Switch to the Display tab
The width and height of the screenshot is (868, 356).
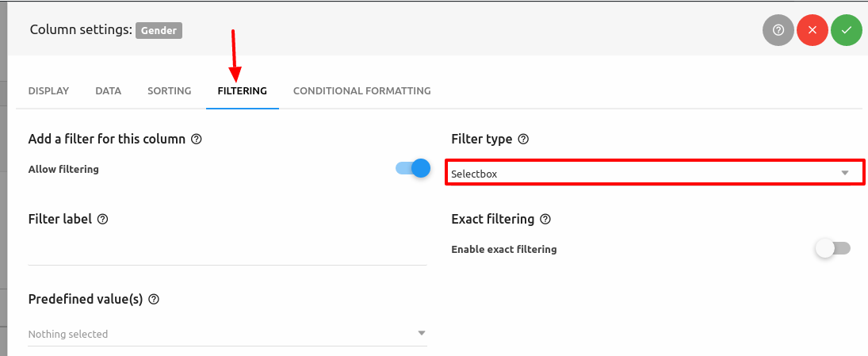(x=48, y=91)
